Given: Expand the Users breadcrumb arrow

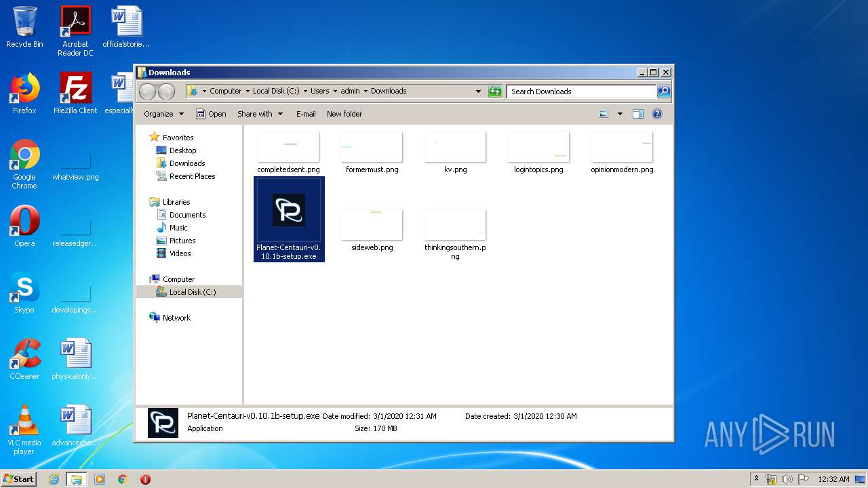Looking at the screenshot, I should pyautogui.click(x=335, y=91).
